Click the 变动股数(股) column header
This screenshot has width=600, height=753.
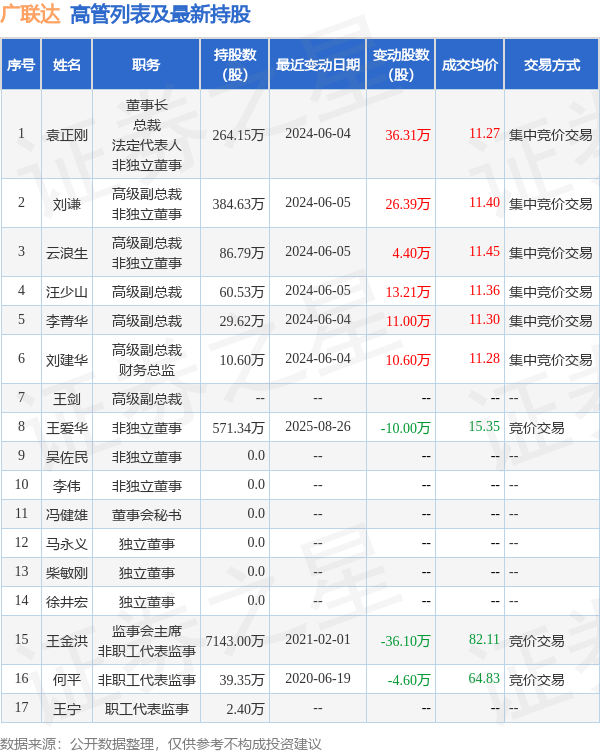point(401,64)
